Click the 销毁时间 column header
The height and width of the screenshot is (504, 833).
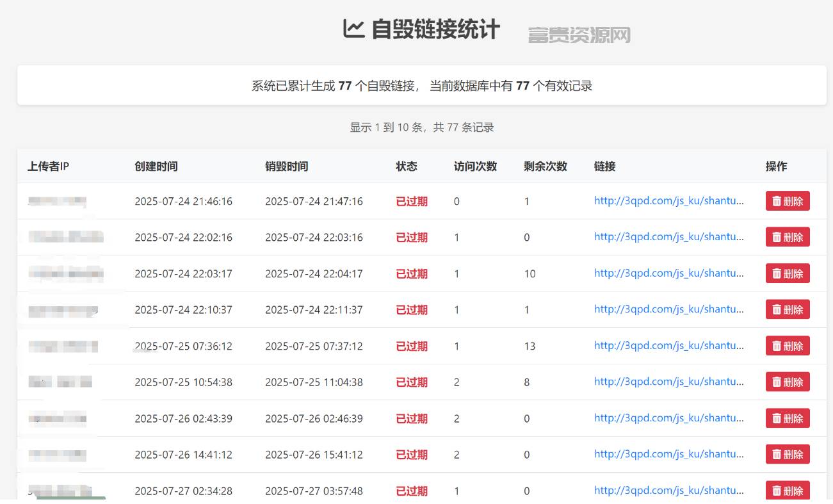(287, 166)
